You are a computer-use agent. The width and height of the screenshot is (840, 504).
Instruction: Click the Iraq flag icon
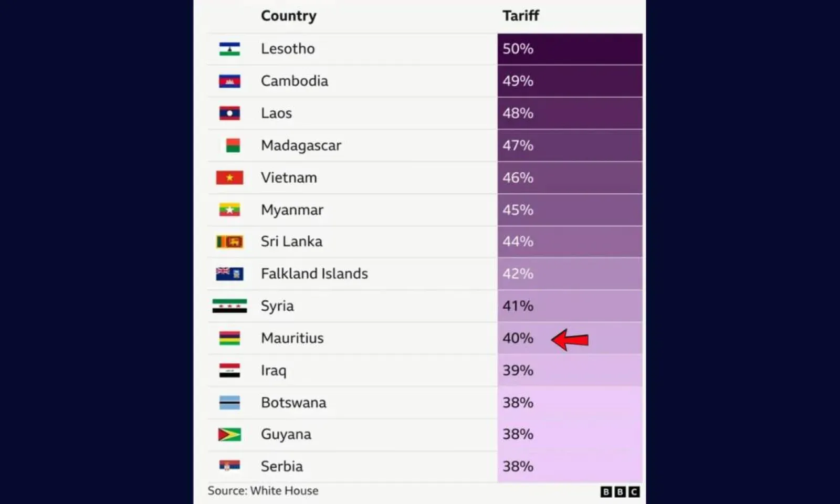pyautogui.click(x=229, y=370)
